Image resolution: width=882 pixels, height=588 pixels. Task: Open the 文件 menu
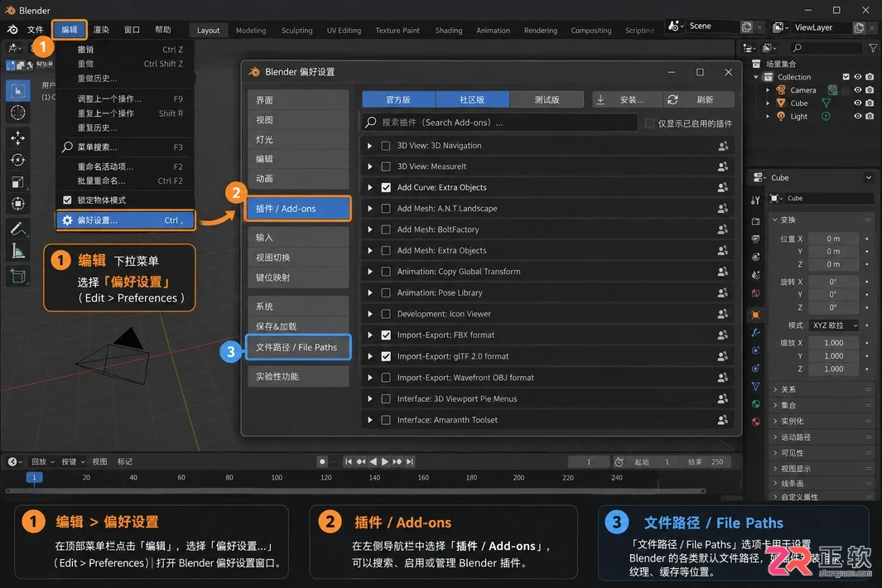point(36,29)
